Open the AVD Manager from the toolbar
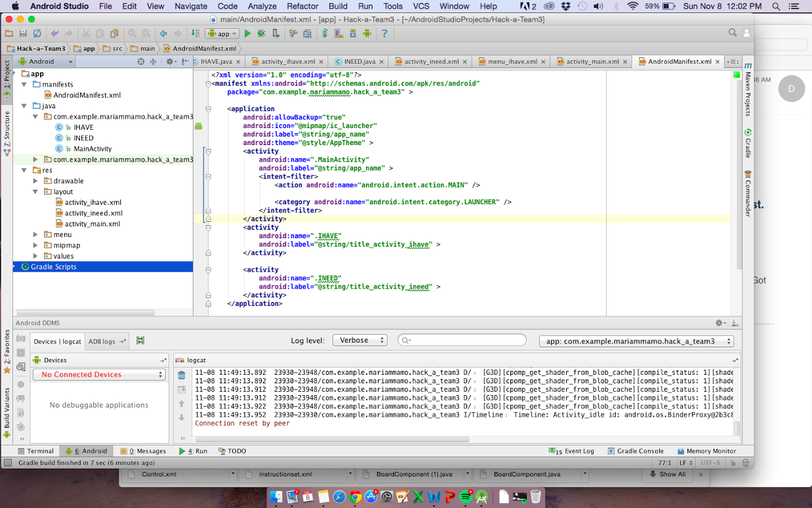 (x=339, y=33)
